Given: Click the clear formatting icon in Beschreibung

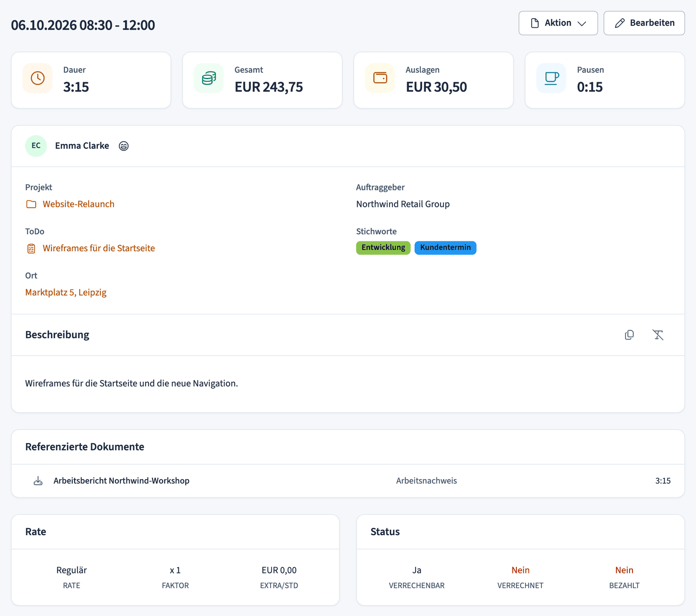Looking at the screenshot, I should (x=658, y=335).
